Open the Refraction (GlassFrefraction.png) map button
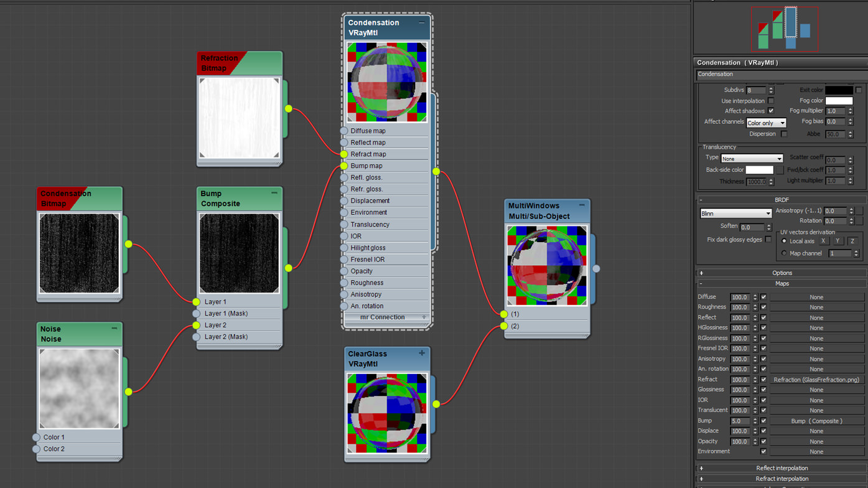The width and height of the screenshot is (868, 488). [x=816, y=380]
